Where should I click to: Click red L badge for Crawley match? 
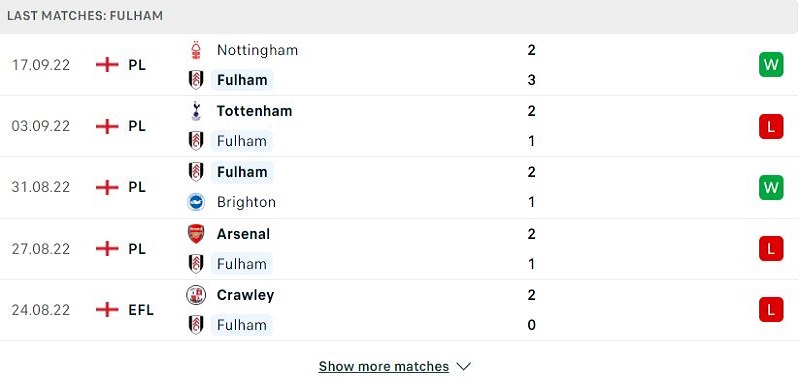[770, 309]
